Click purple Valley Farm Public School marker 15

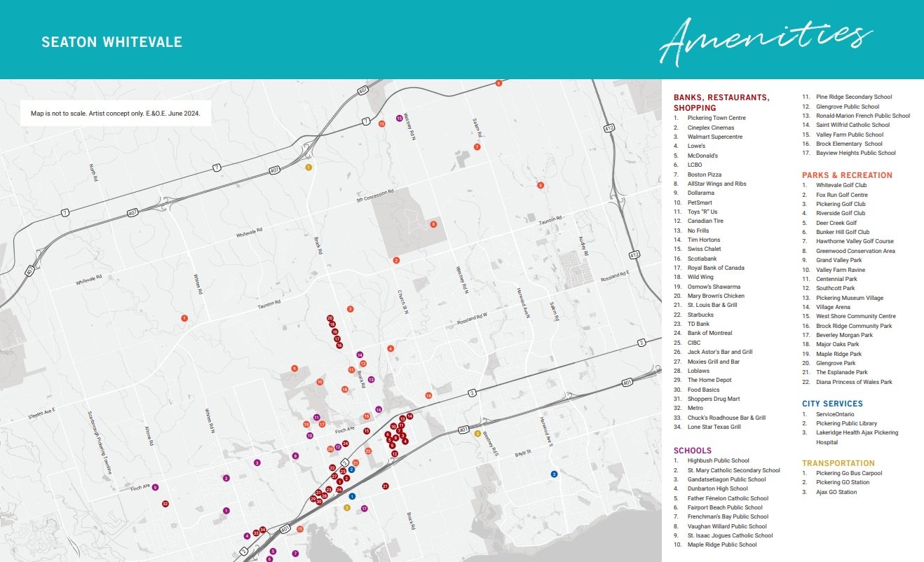(400, 118)
